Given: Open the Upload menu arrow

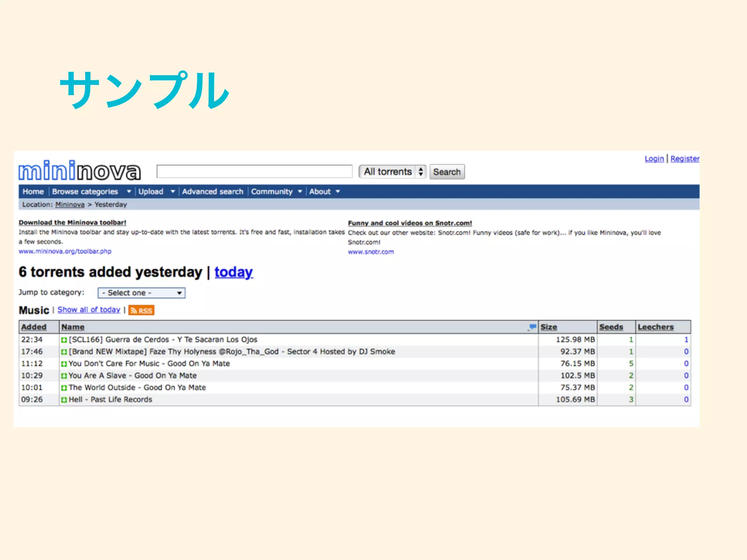Looking at the screenshot, I should click(173, 191).
